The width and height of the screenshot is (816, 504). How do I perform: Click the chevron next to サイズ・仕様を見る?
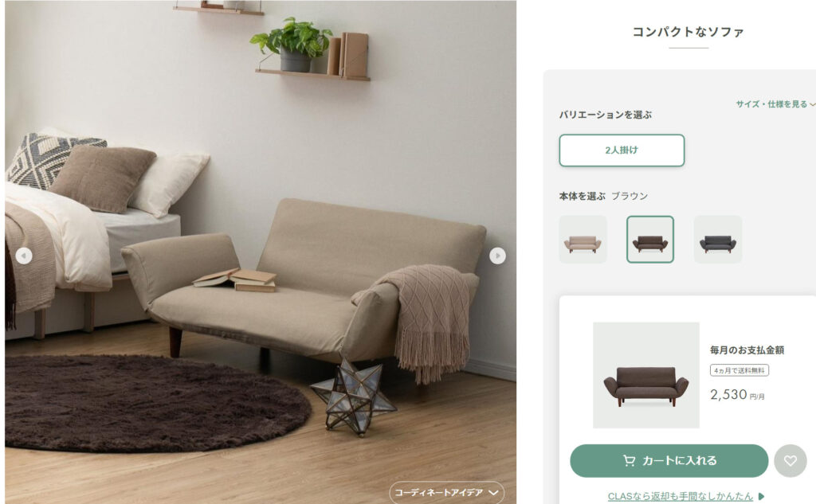pyautogui.click(x=812, y=104)
